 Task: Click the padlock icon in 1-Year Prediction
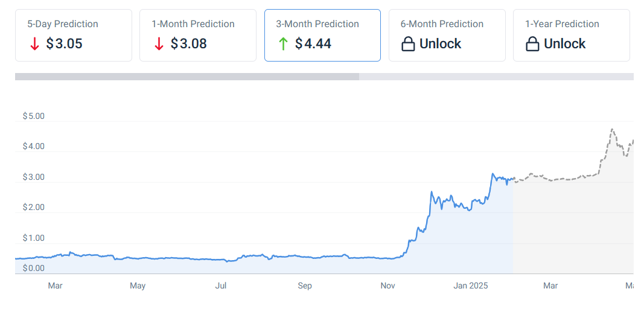[532, 44]
